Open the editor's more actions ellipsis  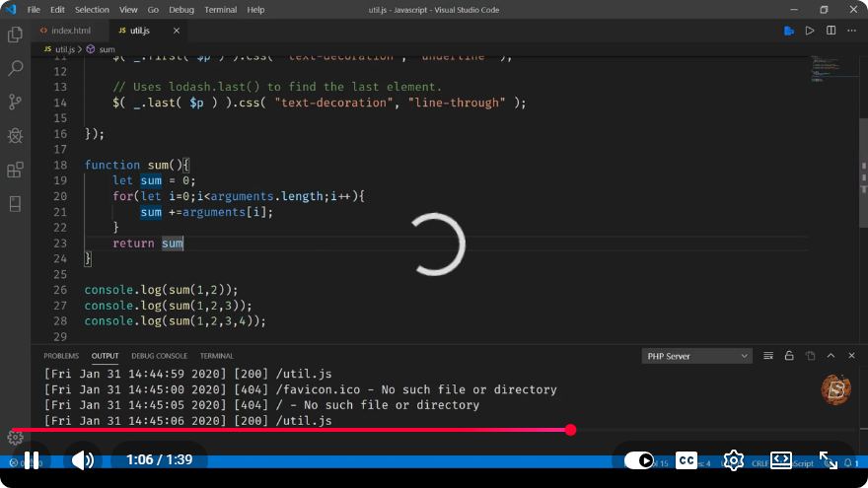[851, 31]
